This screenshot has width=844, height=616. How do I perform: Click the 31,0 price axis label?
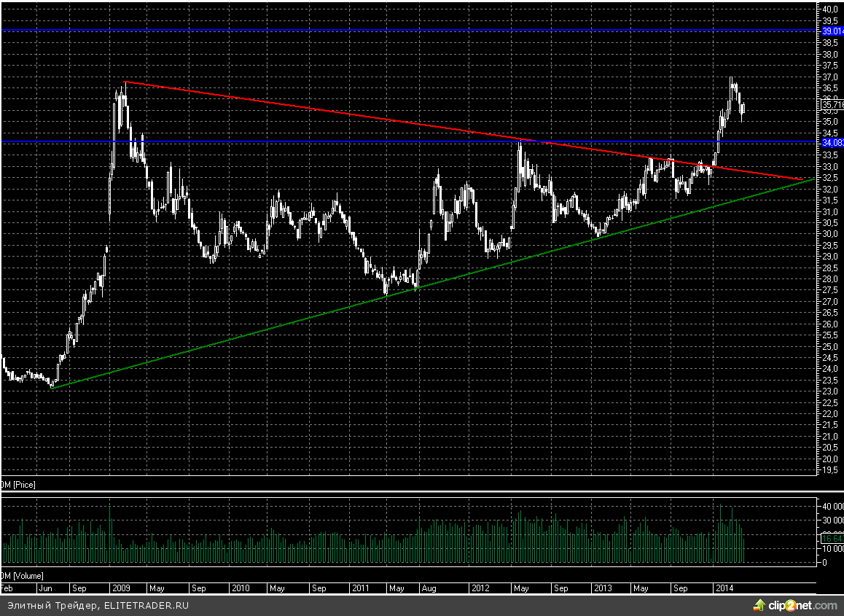click(x=831, y=211)
